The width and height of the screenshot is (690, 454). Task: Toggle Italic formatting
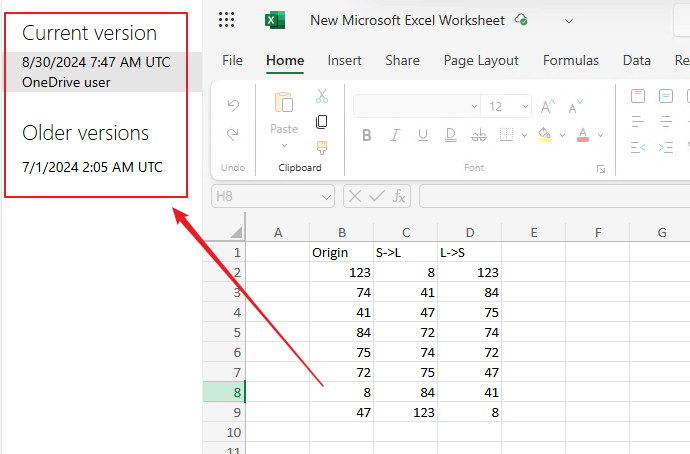click(x=395, y=135)
